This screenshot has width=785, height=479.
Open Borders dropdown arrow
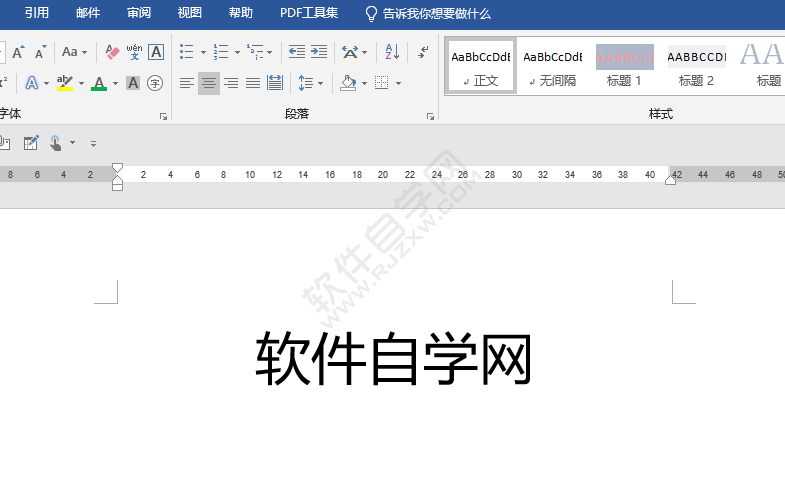click(399, 83)
